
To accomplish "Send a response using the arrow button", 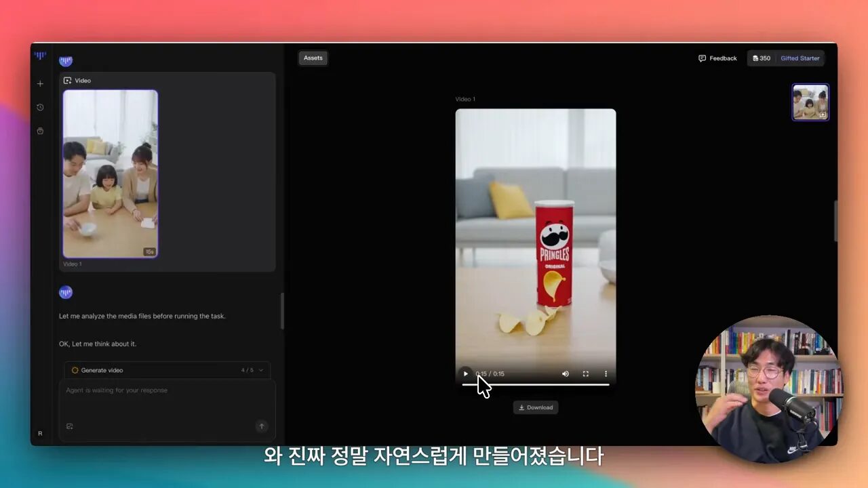I will 261,426.
